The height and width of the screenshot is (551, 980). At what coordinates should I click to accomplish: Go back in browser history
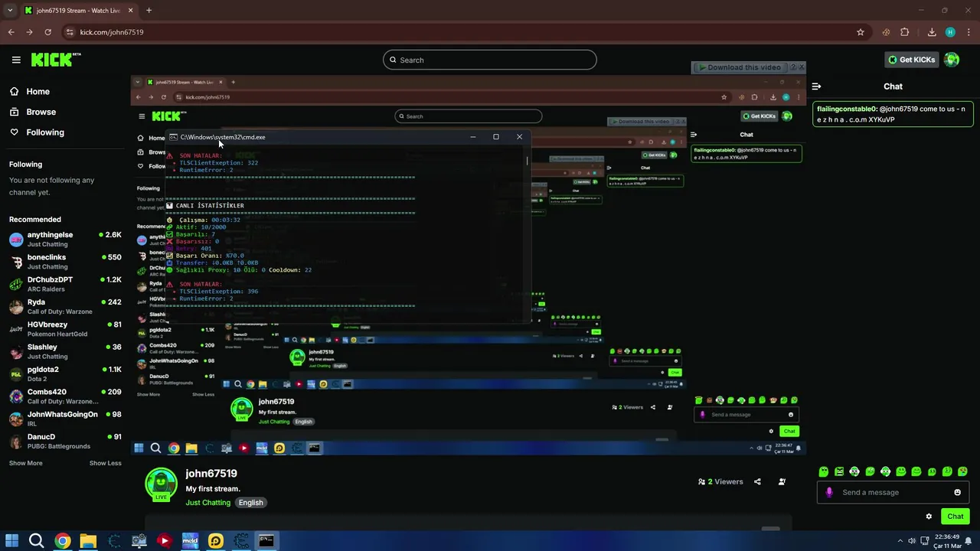pos(11,32)
